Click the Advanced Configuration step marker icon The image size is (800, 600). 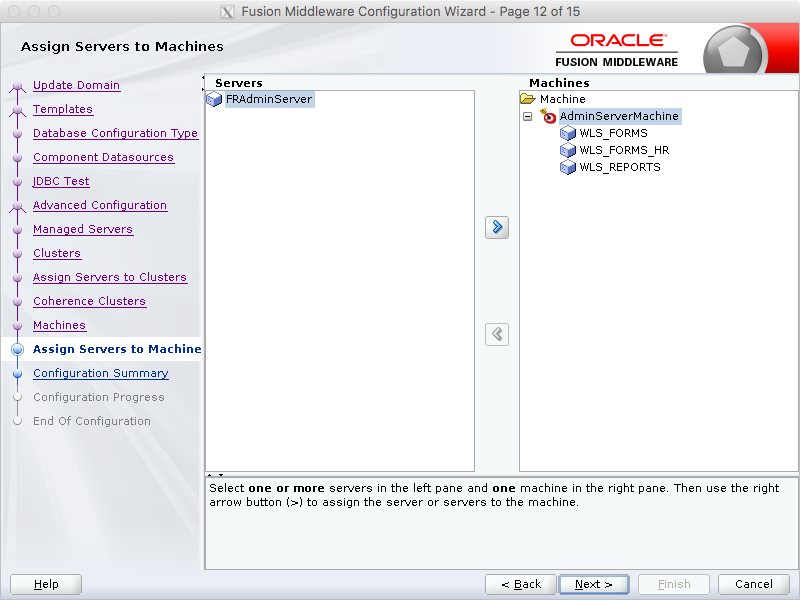(x=17, y=206)
